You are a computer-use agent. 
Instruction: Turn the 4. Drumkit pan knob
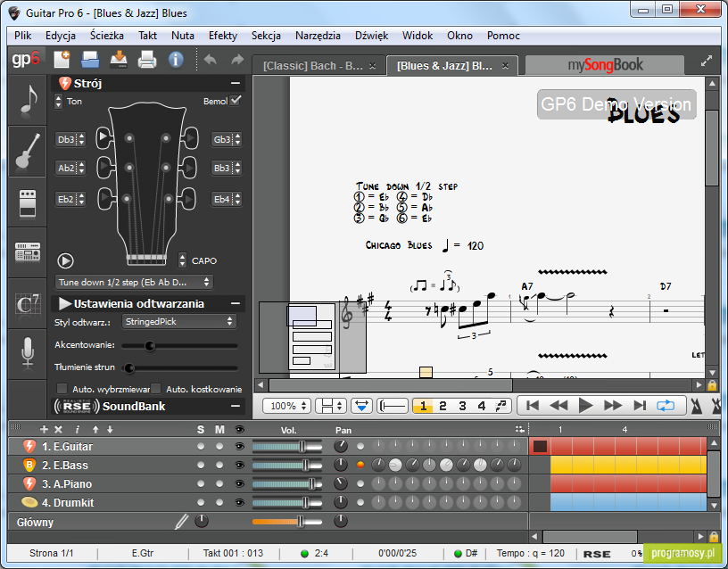(x=341, y=502)
